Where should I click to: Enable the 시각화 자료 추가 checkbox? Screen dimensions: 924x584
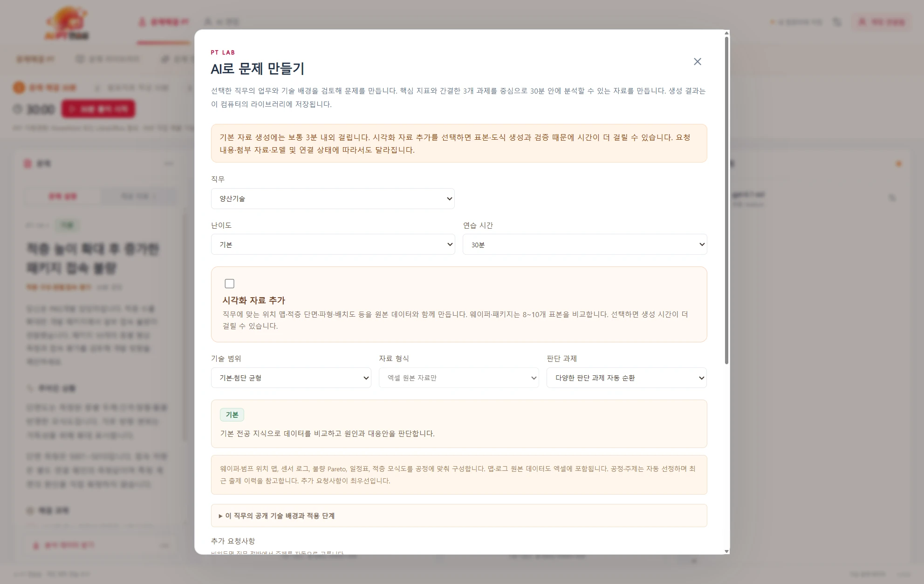click(229, 284)
